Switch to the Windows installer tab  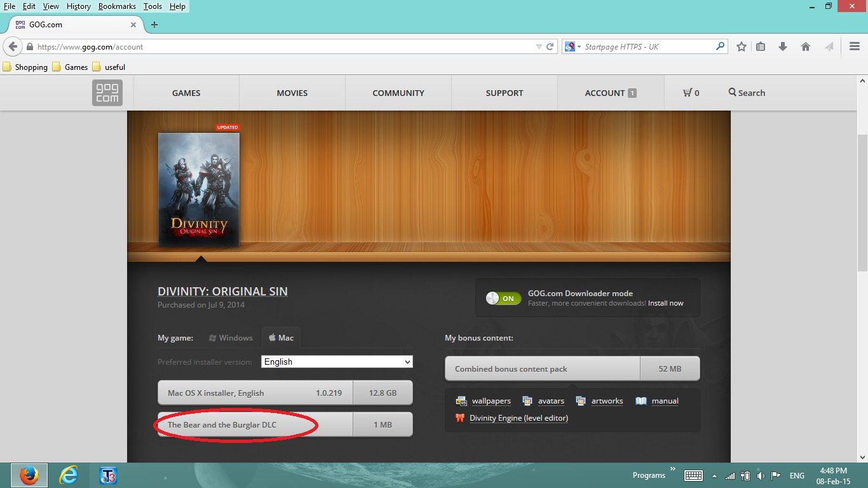pyautogui.click(x=231, y=338)
